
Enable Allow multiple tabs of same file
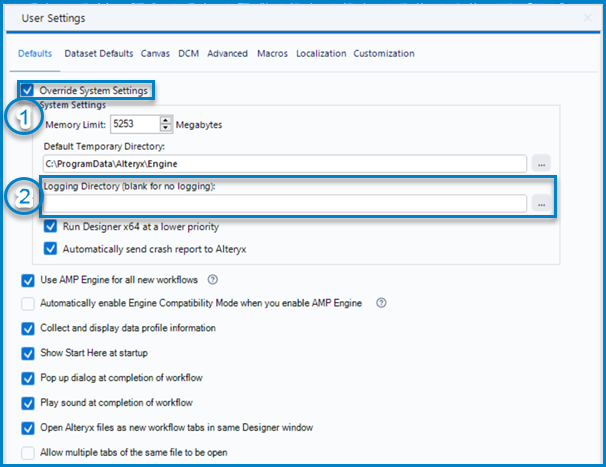pos(28,453)
